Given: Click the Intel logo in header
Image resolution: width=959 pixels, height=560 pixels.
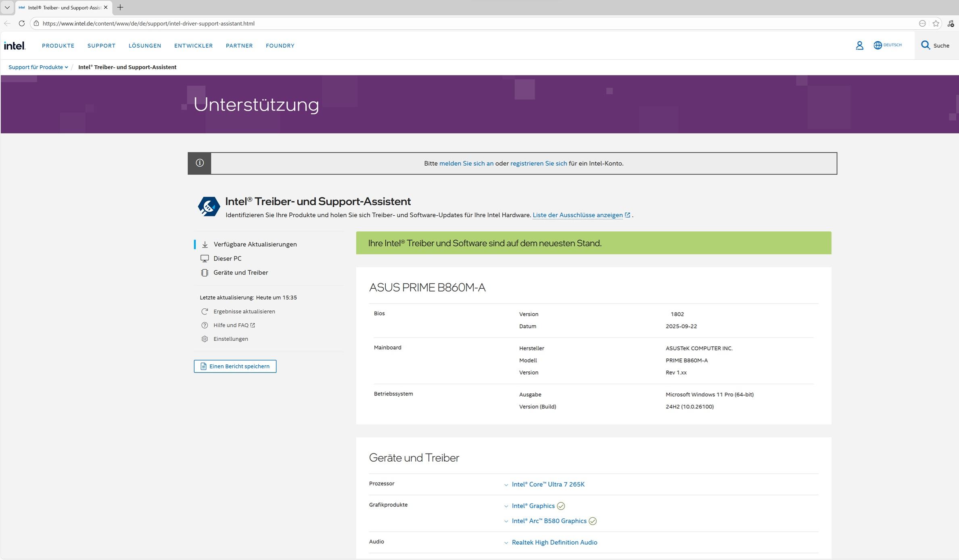Looking at the screenshot, I should 15,46.
